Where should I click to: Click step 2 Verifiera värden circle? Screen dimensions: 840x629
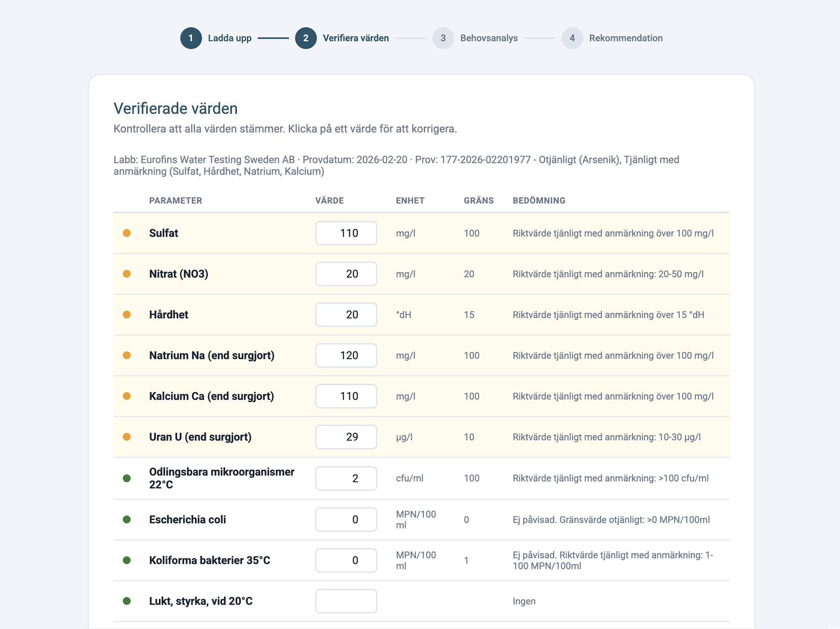(x=306, y=38)
